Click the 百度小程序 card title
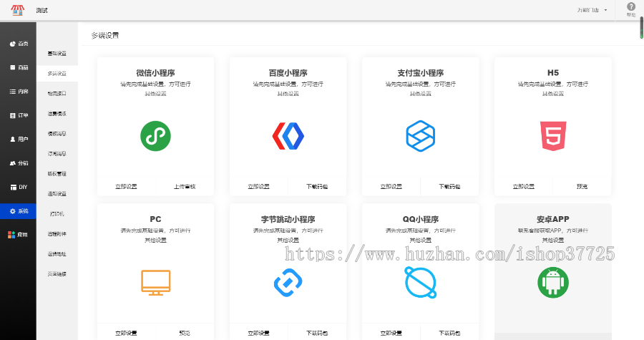Viewport: 644px width, 340px height. click(x=288, y=73)
